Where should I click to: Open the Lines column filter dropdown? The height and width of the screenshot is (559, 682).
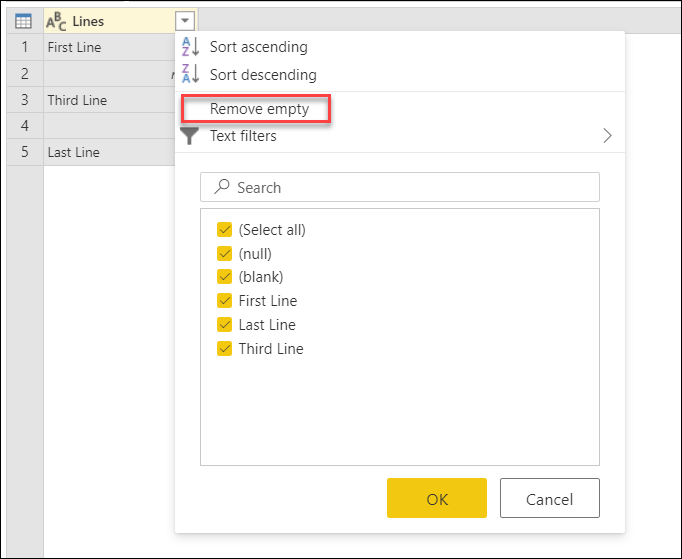[x=185, y=20]
